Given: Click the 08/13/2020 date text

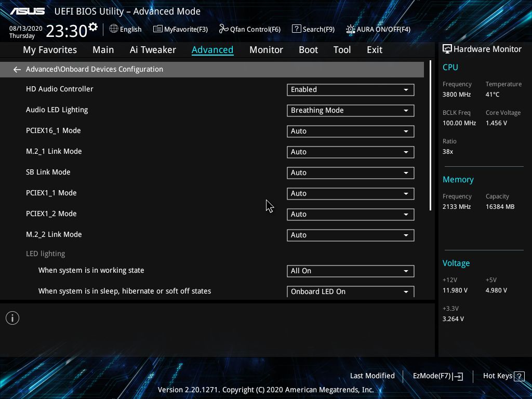Looking at the screenshot, I should coord(26,29).
